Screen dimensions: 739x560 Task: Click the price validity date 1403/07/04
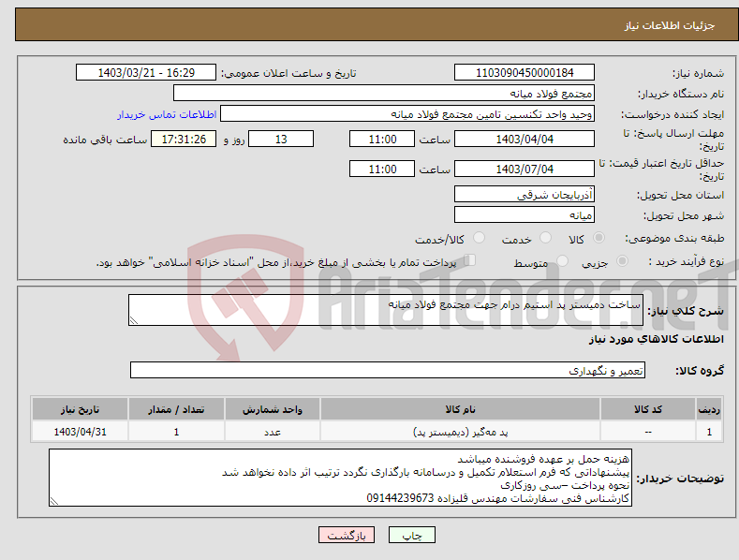[525, 169]
